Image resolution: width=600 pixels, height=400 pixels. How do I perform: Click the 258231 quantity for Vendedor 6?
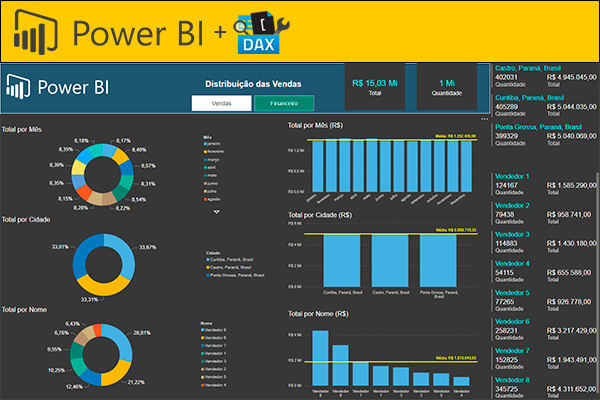(x=506, y=330)
